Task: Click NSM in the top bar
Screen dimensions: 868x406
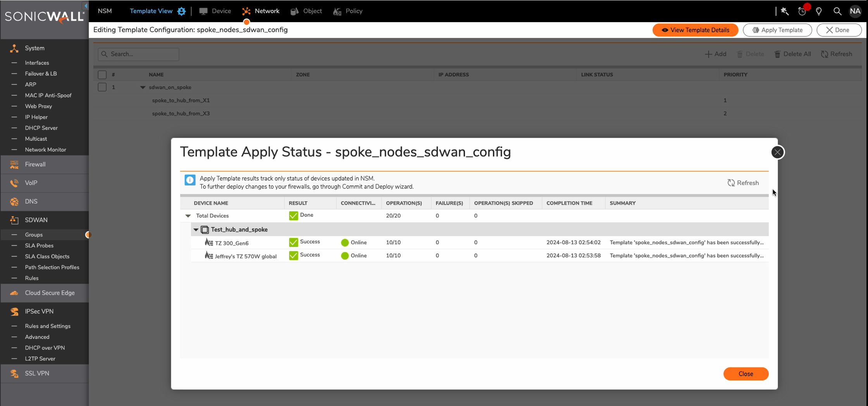Action: click(x=105, y=11)
